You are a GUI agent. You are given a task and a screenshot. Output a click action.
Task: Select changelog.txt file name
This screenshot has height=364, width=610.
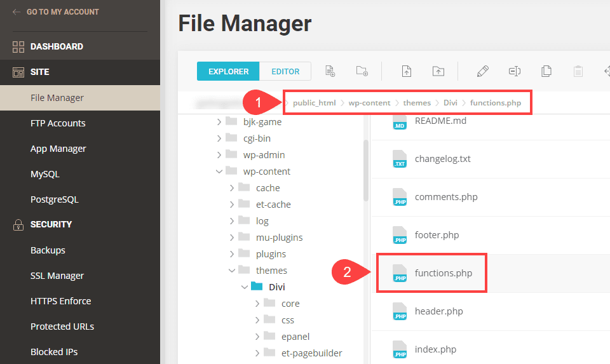point(443,159)
